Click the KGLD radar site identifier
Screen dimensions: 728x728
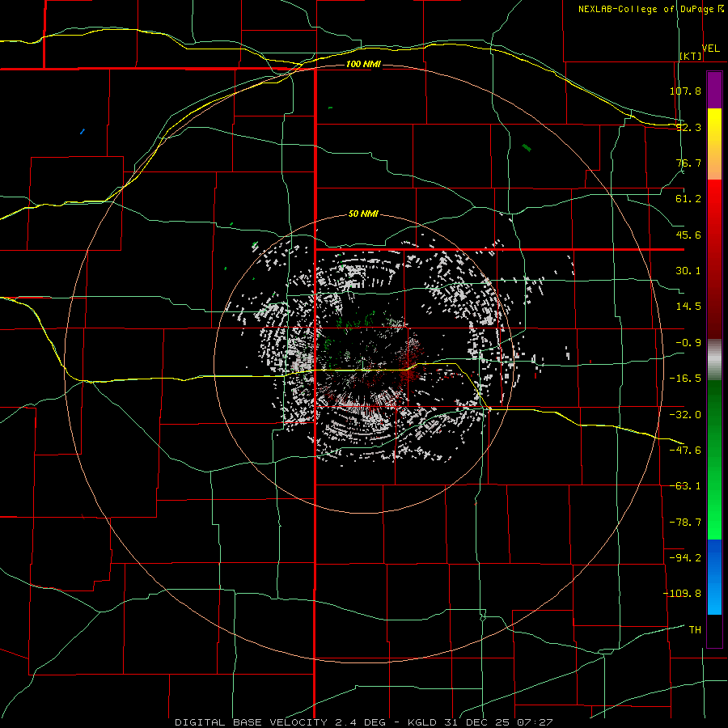422,722
